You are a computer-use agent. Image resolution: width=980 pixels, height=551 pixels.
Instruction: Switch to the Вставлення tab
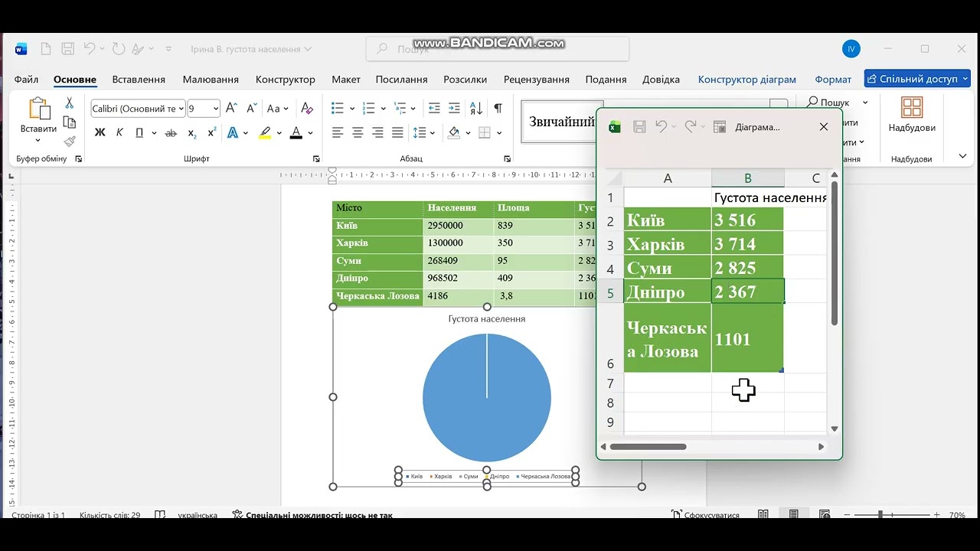(139, 80)
